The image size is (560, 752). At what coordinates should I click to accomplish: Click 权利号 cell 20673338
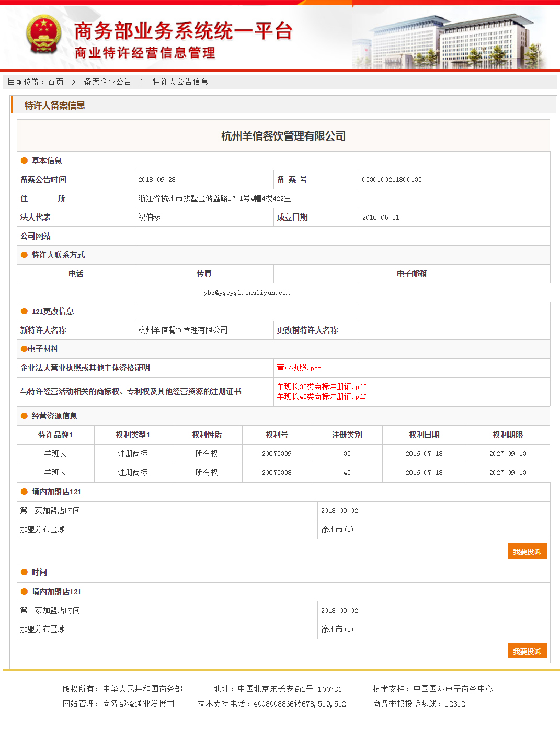277,472
